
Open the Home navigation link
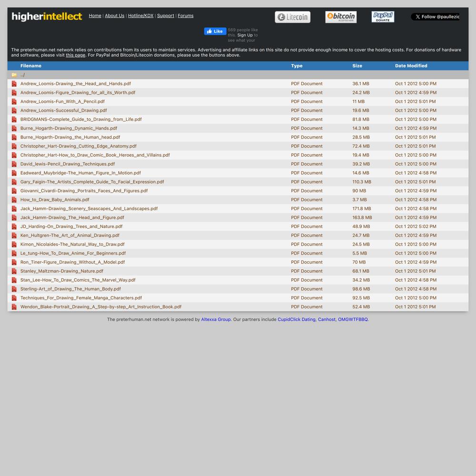(95, 16)
